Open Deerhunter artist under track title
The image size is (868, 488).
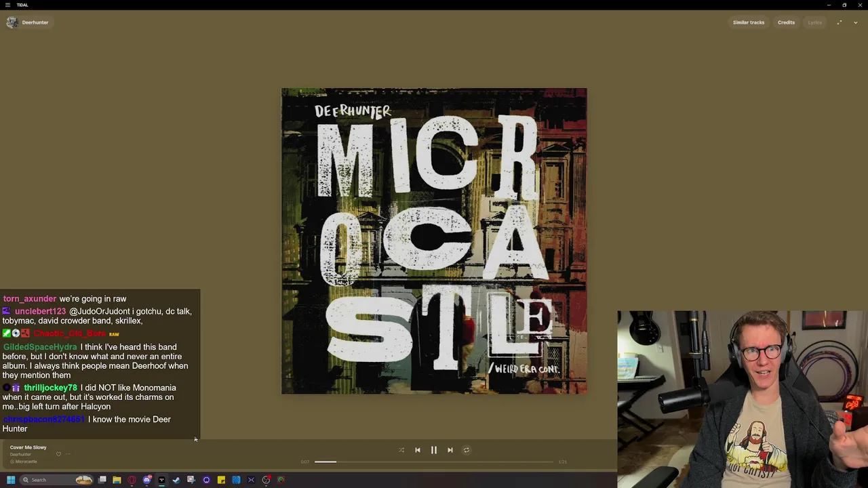(20, 454)
